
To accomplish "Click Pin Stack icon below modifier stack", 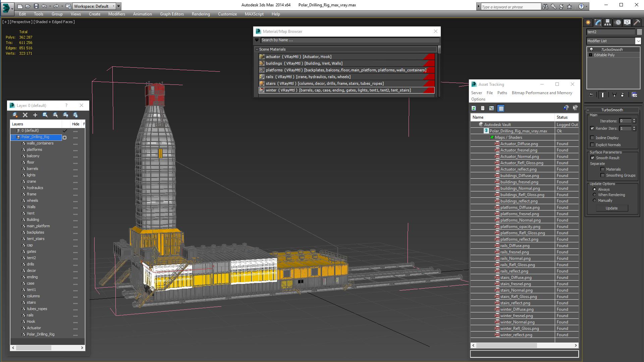I will 591,95.
